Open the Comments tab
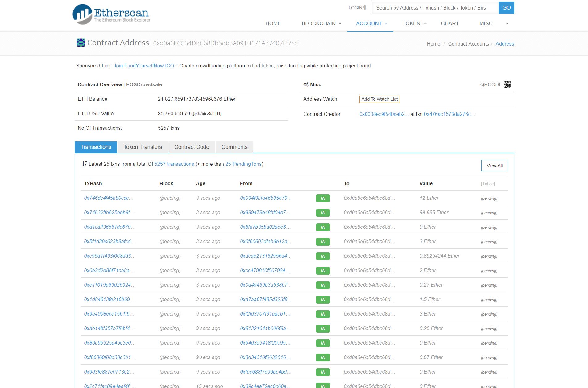Screen dimensions: 588x388 click(x=234, y=147)
